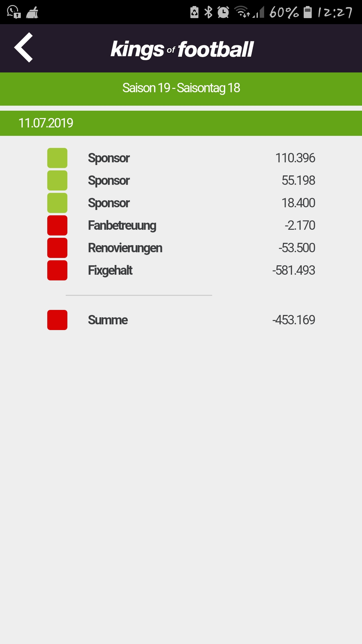Tap the back arrow icon
This screenshot has height=644, width=362.
[x=23, y=47]
